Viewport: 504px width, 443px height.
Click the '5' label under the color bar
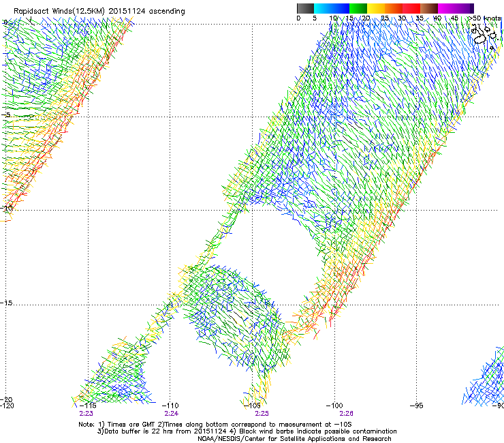(315, 18)
